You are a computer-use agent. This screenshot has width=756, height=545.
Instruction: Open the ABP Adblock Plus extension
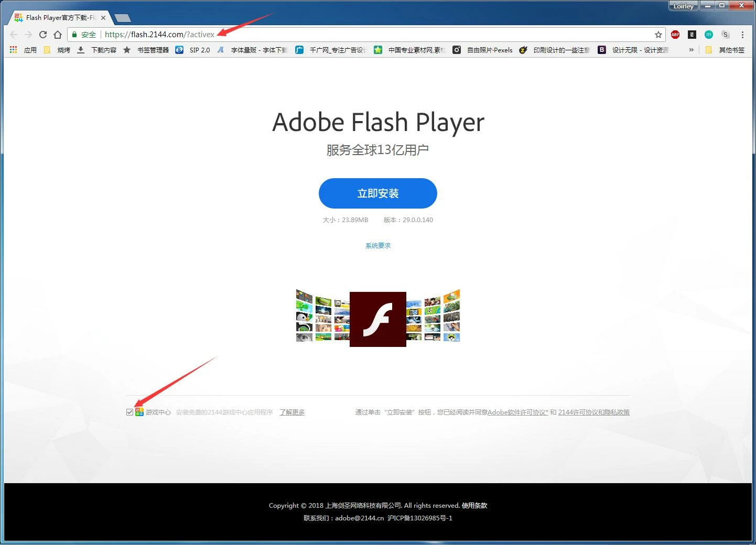click(675, 35)
